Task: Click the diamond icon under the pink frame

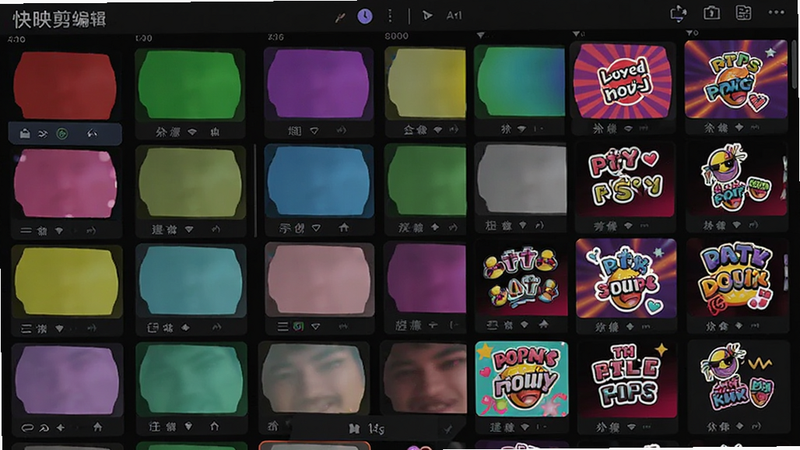Action: pyautogui.click(x=59, y=231)
